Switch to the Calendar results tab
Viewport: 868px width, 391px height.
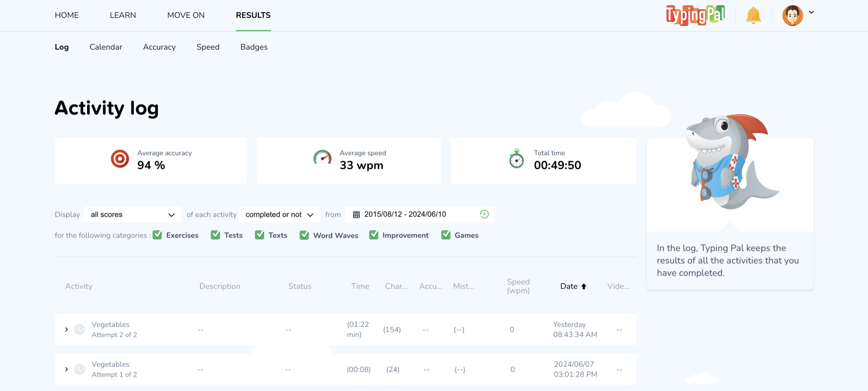(x=106, y=47)
